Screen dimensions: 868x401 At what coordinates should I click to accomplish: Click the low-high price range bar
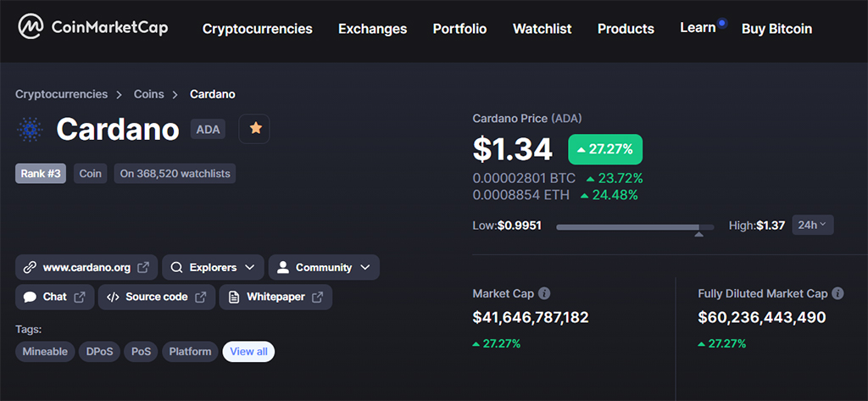[x=635, y=227]
